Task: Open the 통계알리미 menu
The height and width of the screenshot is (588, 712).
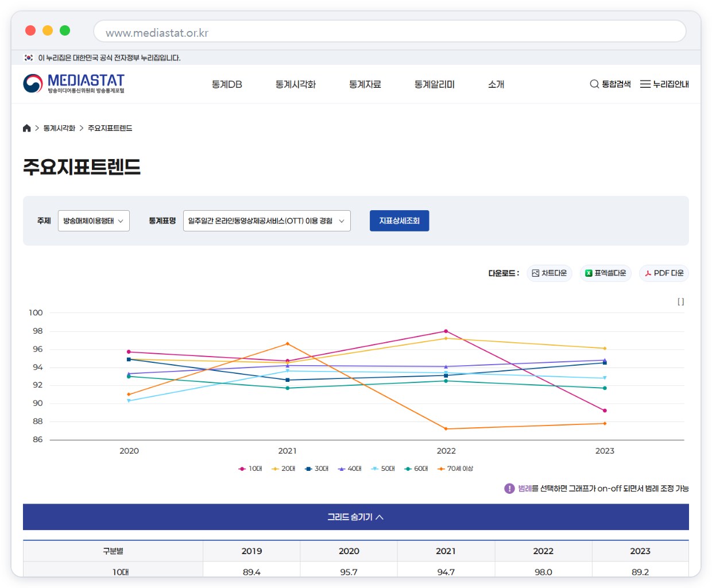Action: click(x=435, y=84)
